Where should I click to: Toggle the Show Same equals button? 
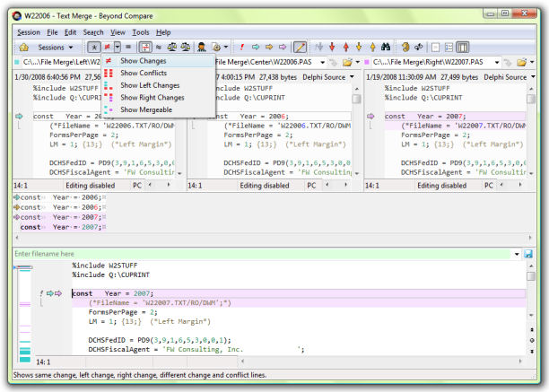pos(129,47)
